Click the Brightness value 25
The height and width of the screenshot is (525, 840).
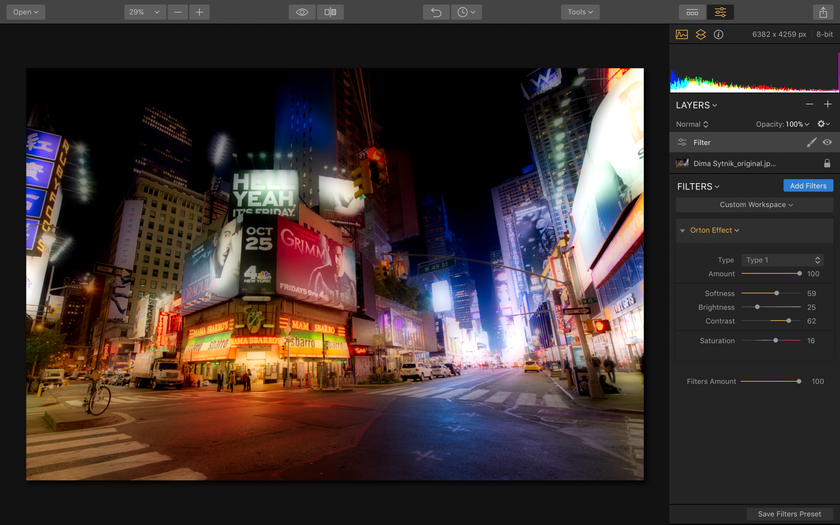(x=811, y=308)
